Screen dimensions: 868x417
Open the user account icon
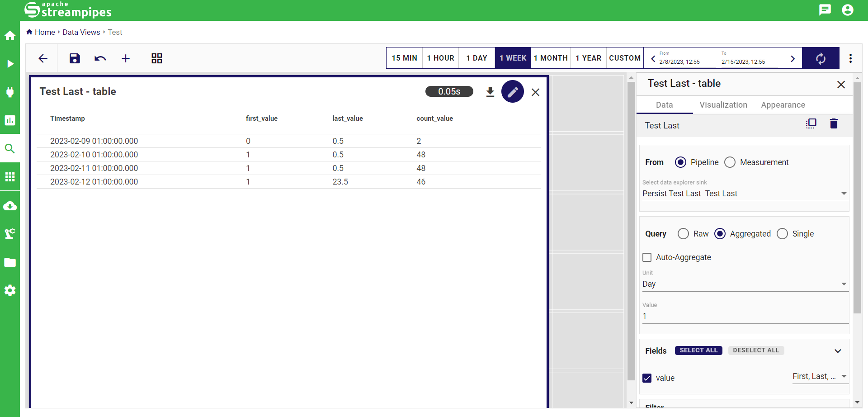click(848, 9)
